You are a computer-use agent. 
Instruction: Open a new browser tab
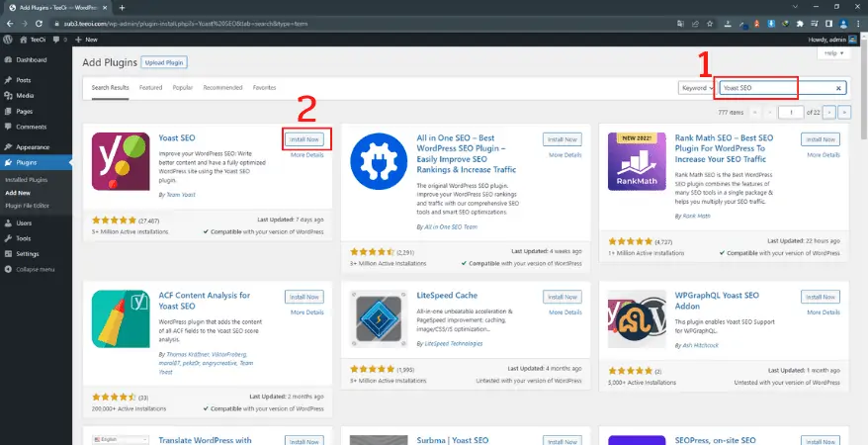(123, 8)
